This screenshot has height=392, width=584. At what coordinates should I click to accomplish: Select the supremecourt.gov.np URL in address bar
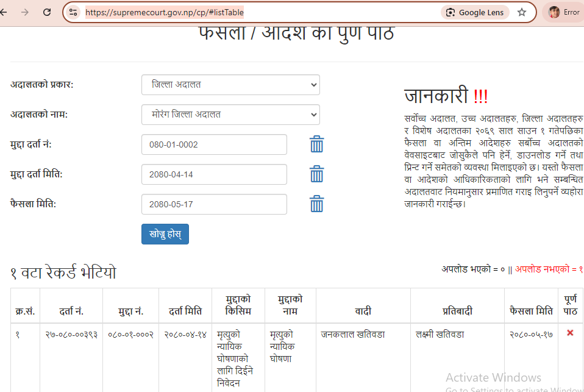pyautogui.click(x=164, y=12)
